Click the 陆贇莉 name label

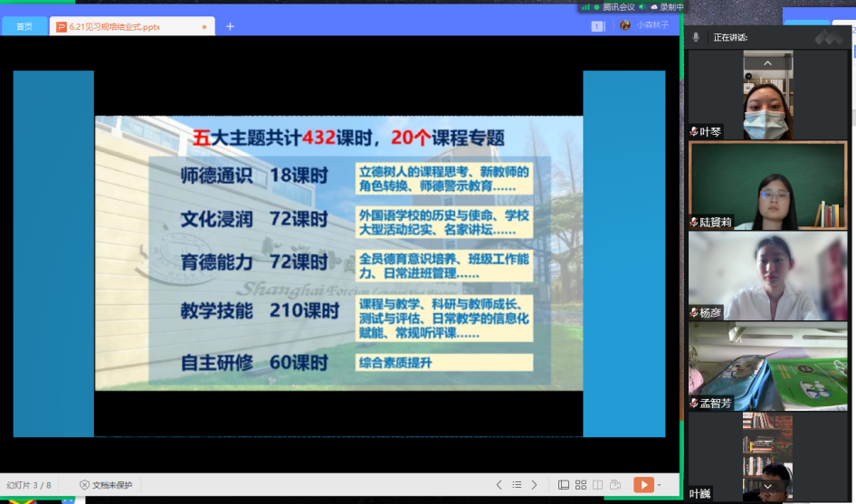pos(716,223)
